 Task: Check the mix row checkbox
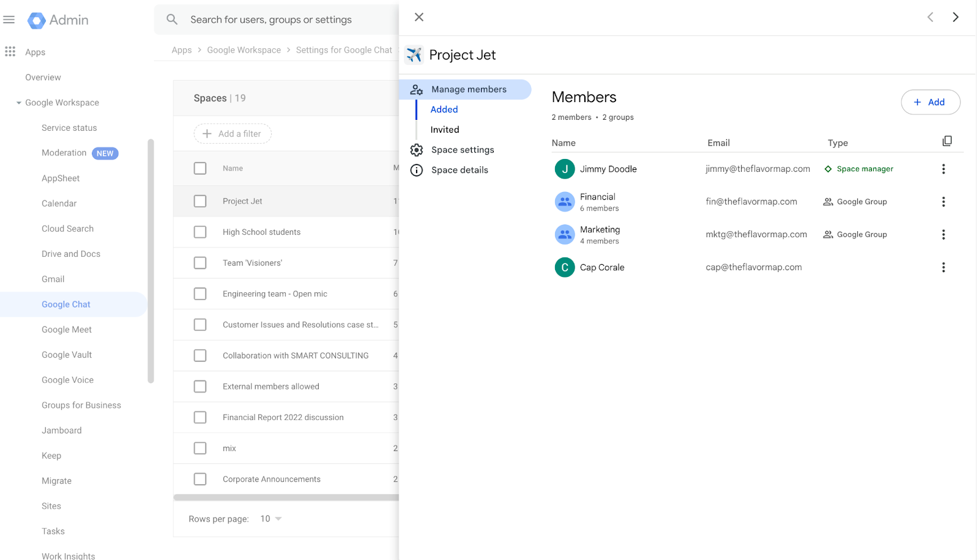200,448
